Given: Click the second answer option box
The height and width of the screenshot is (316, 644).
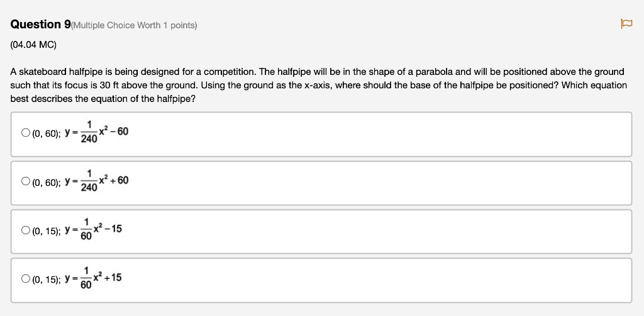Looking at the screenshot, I should tap(321, 183).
